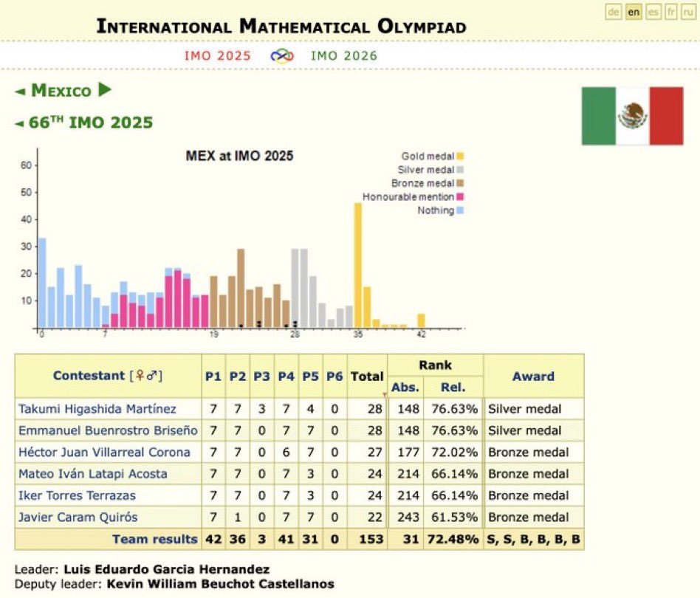
Task: Switch language to Russian (ru)
Action: coord(688,12)
